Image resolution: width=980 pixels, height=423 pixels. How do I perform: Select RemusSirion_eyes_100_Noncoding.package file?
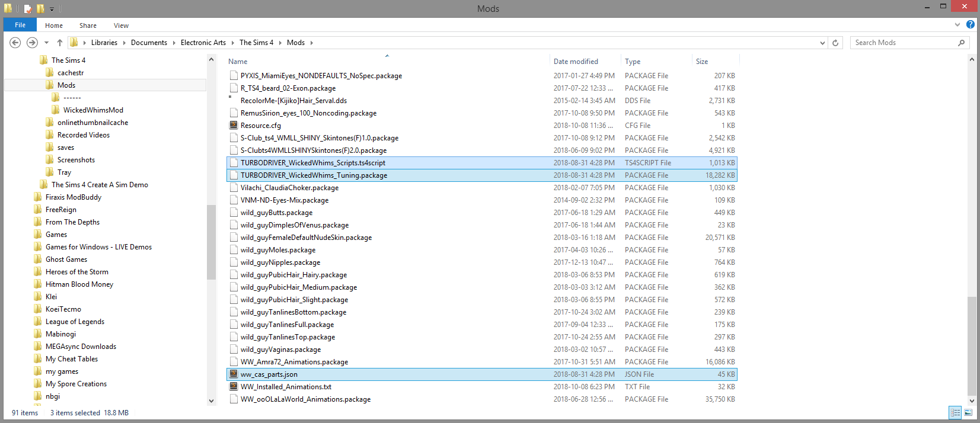tap(308, 113)
